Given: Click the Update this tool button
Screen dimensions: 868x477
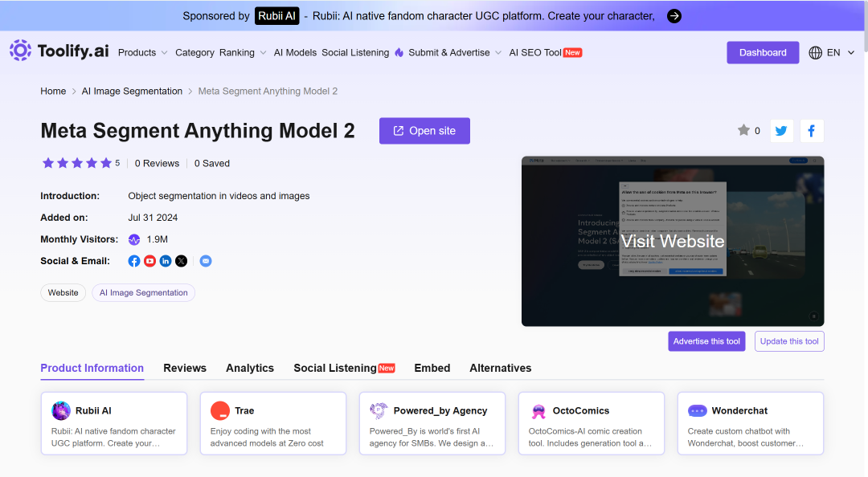Looking at the screenshot, I should pyautogui.click(x=789, y=341).
